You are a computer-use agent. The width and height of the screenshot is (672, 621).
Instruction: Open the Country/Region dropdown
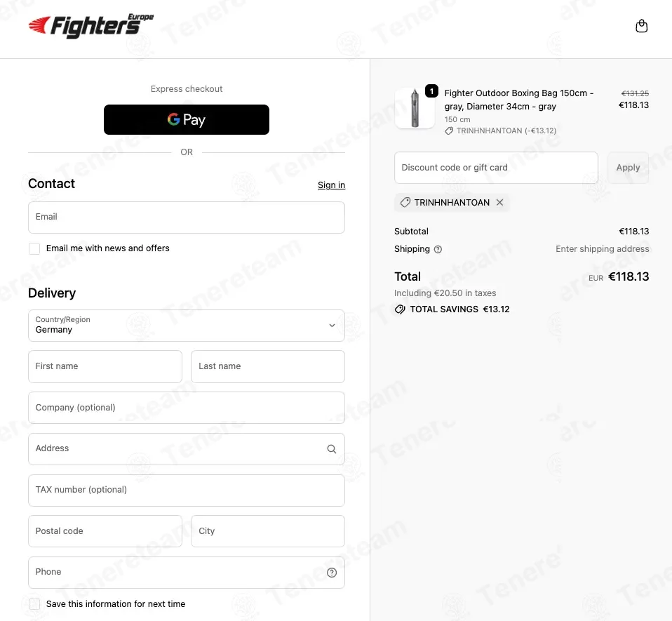[x=187, y=326]
